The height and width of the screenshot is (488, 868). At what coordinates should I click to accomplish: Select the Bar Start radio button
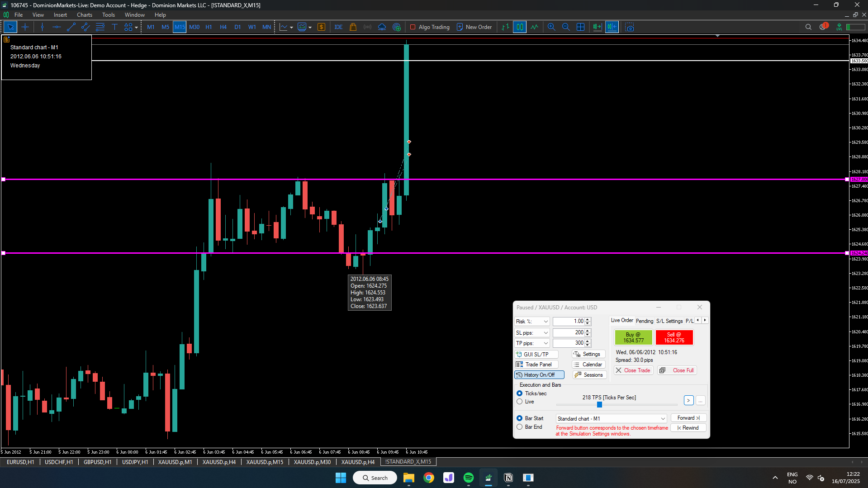[x=520, y=418]
